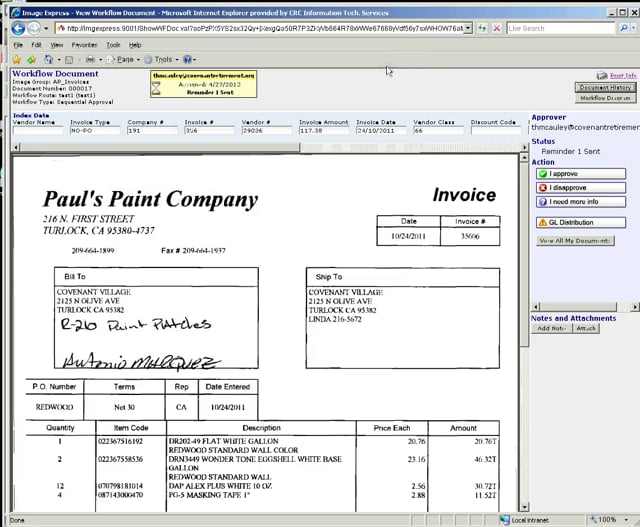Click the blue question more info icon
640x527 pixels.
click(x=542, y=202)
